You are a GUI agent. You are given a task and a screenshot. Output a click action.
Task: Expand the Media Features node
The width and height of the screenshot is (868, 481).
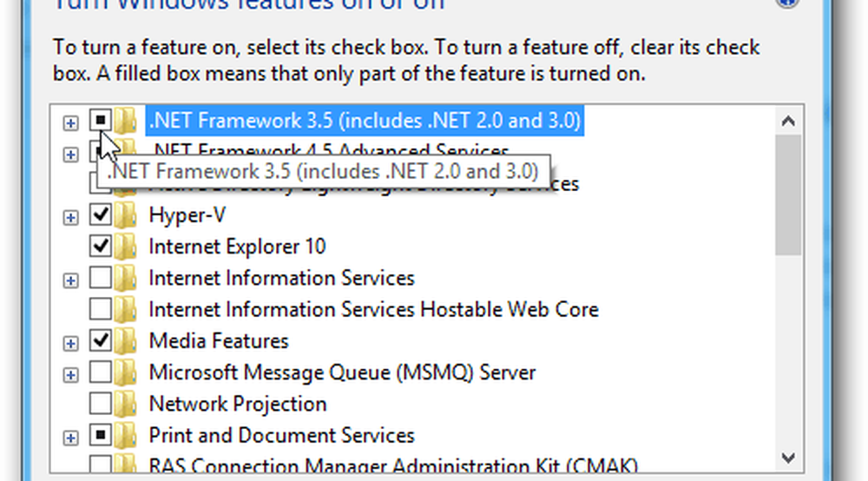pos(70,344)
